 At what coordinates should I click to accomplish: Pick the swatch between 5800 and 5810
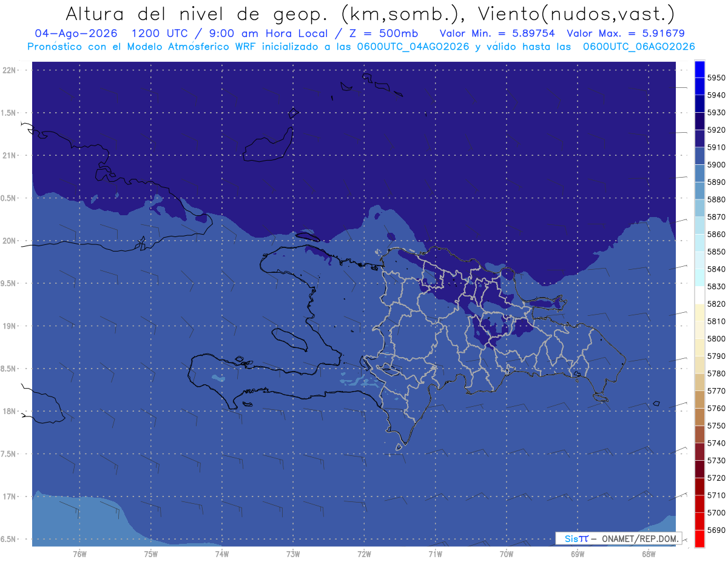click(699, 330)
